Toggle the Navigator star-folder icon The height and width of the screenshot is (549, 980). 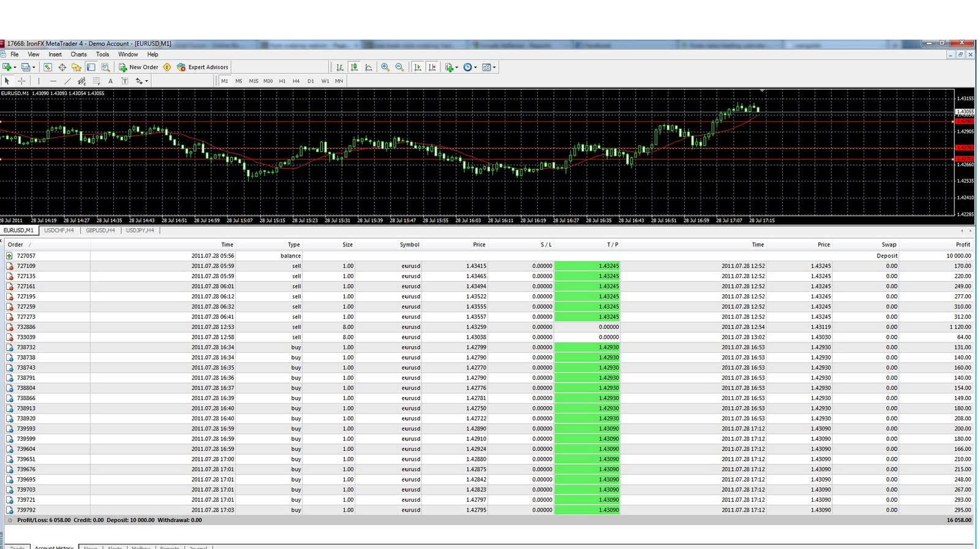click(x=77, y=67)
